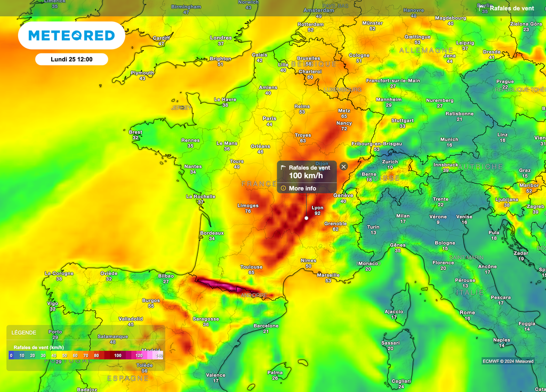Image resolution: width=546 pixels, height=392 pixels.
Task: Select the Nîmes 50 city label
Action: 308,263
